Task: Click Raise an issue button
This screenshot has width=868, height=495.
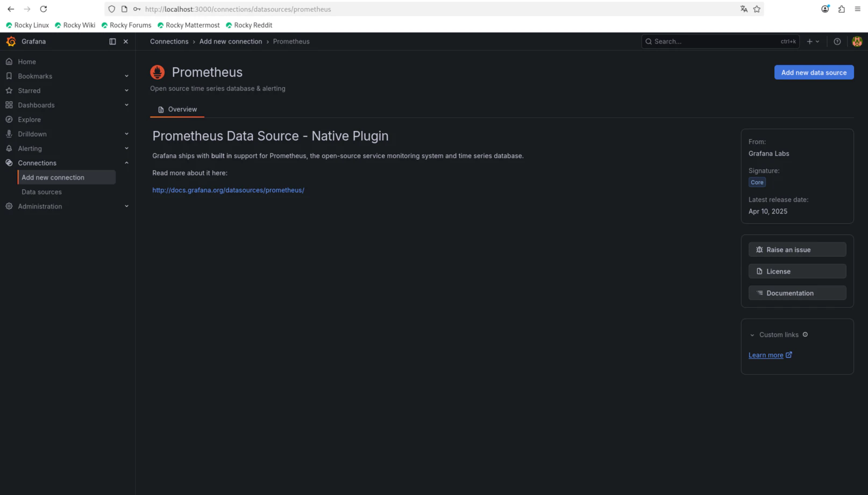Action: 797,250
